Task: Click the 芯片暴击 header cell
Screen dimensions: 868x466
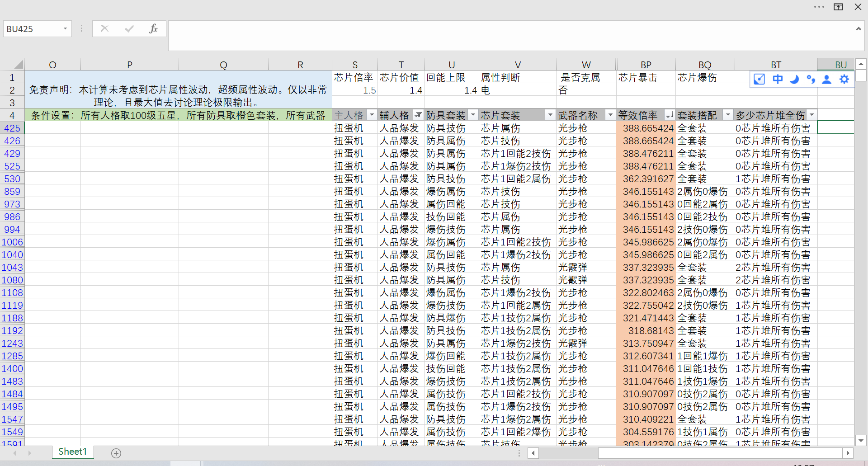Action: point(646,77)
